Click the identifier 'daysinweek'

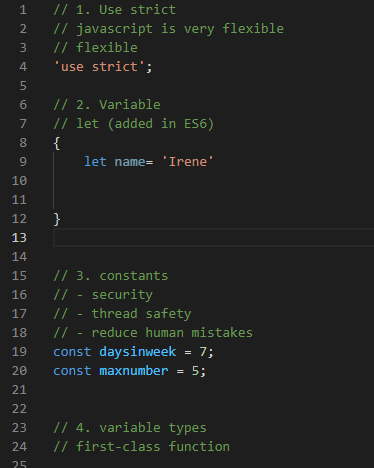[x=137, y=352]
